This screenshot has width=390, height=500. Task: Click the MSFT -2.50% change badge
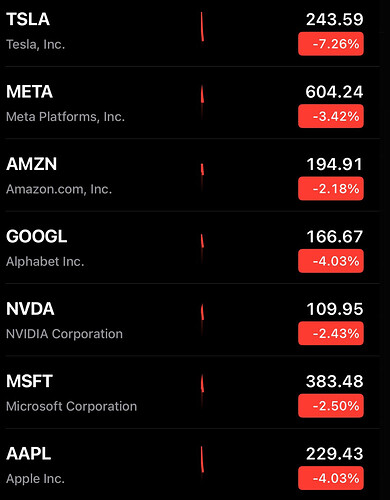click(x=331, y=406)
